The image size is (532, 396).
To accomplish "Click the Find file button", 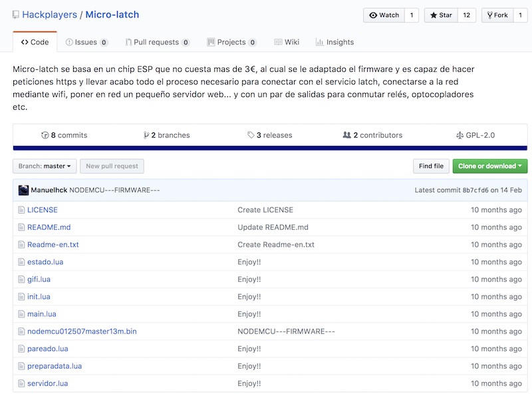I will point(431,166).
